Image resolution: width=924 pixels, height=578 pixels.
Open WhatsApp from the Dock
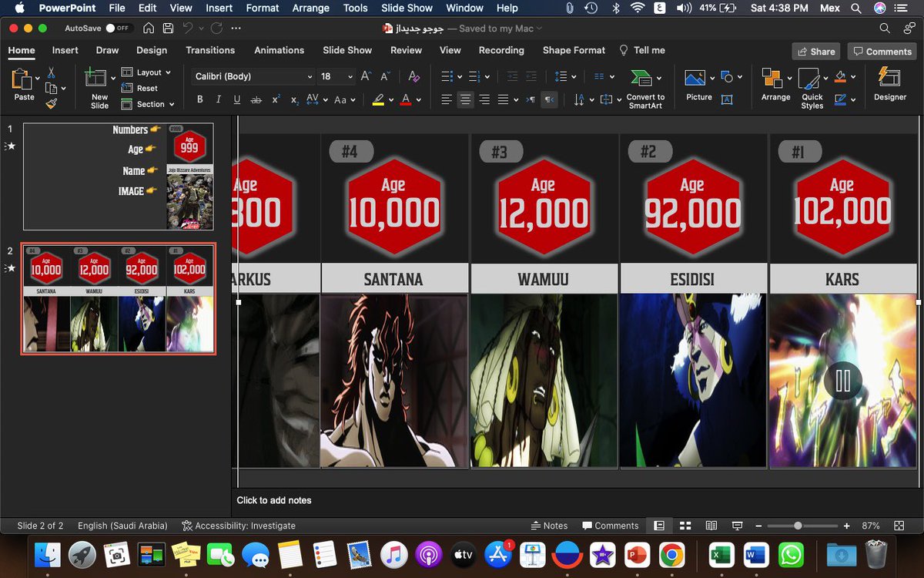(790, 554)
